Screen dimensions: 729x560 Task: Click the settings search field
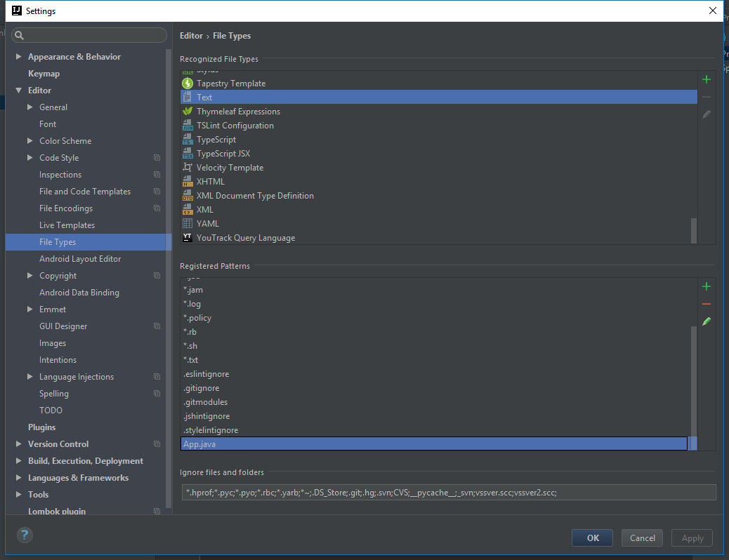pos(89,35)
